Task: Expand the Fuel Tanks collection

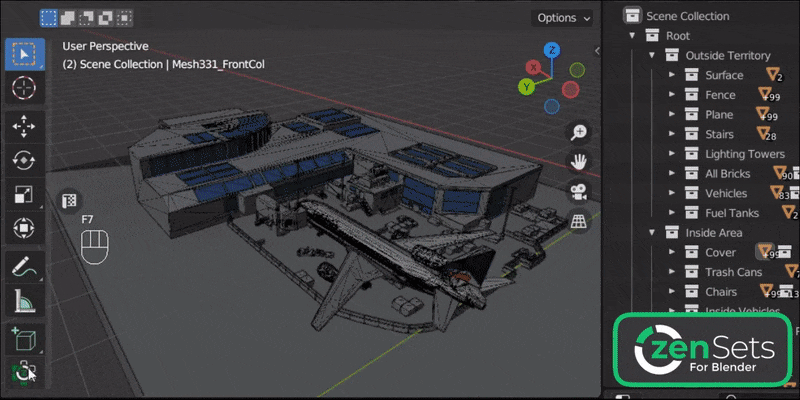Action: pyautogui.click(x=672, y=213)
